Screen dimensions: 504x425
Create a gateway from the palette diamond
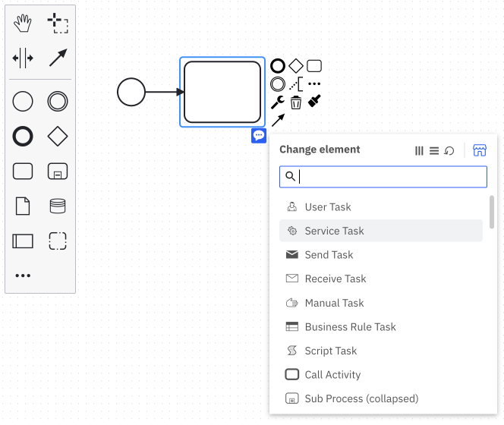click(58, 137)
